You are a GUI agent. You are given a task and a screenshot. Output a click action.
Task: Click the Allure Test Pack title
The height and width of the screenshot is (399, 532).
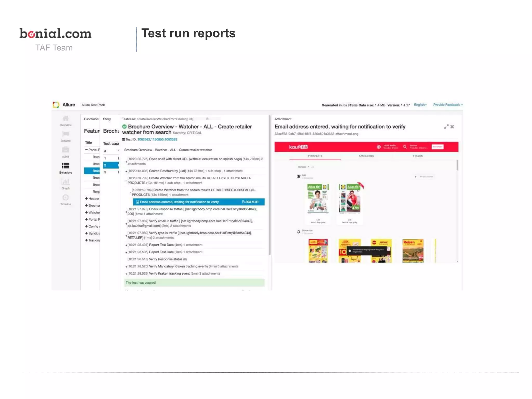click(93, 105)
